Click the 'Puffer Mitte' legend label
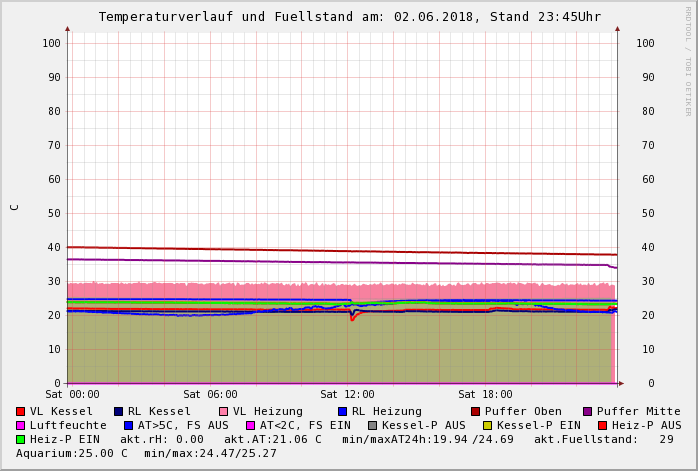Viewport: 698px width, 471px height. [639, 411]
